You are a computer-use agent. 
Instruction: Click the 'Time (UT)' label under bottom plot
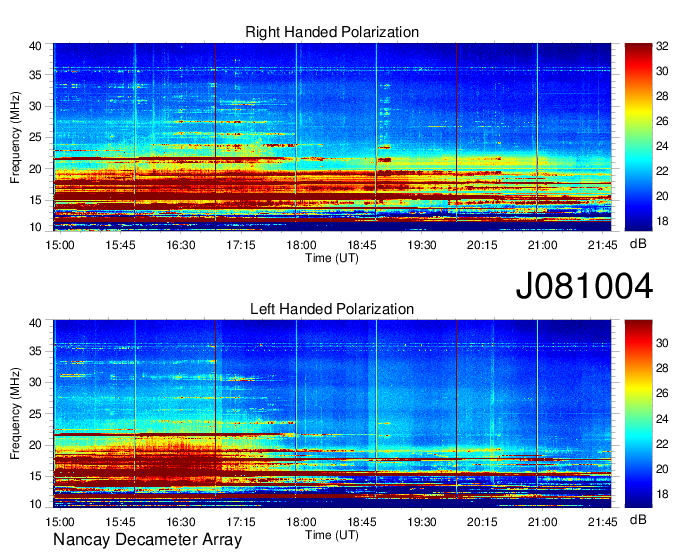pos(332,535)
